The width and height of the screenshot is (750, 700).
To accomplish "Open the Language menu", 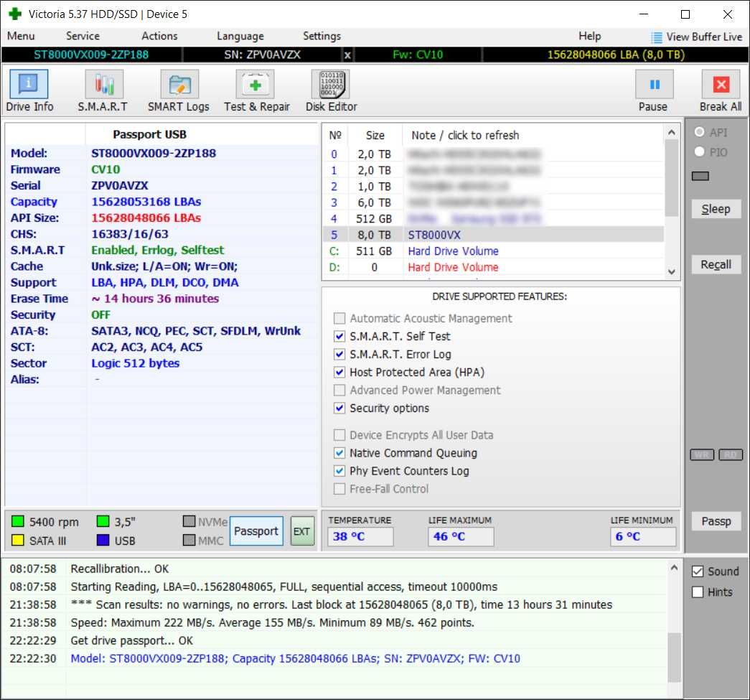I will (x=240, y=36).
